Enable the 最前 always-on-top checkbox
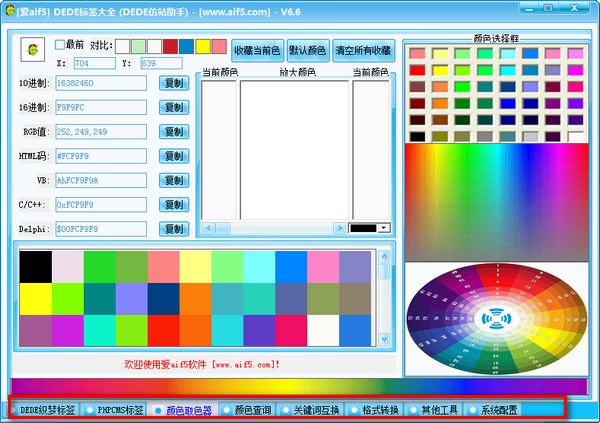 (x=59, y=45)
